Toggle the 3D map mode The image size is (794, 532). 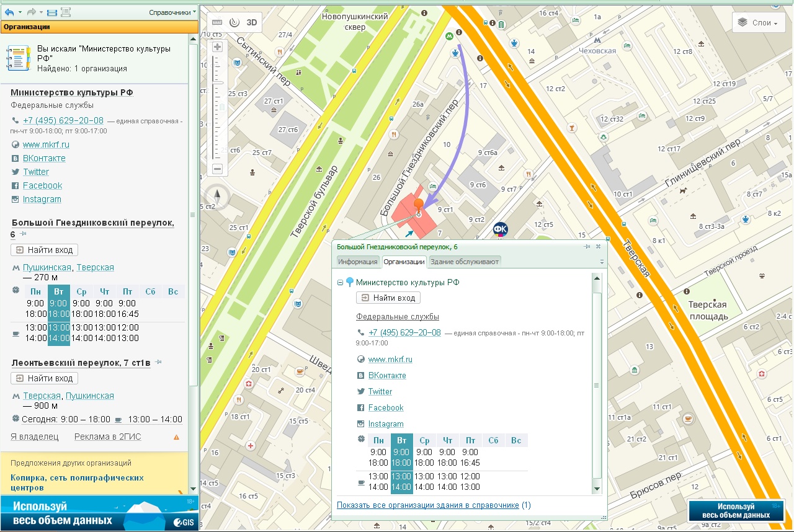tap(252, 22)
